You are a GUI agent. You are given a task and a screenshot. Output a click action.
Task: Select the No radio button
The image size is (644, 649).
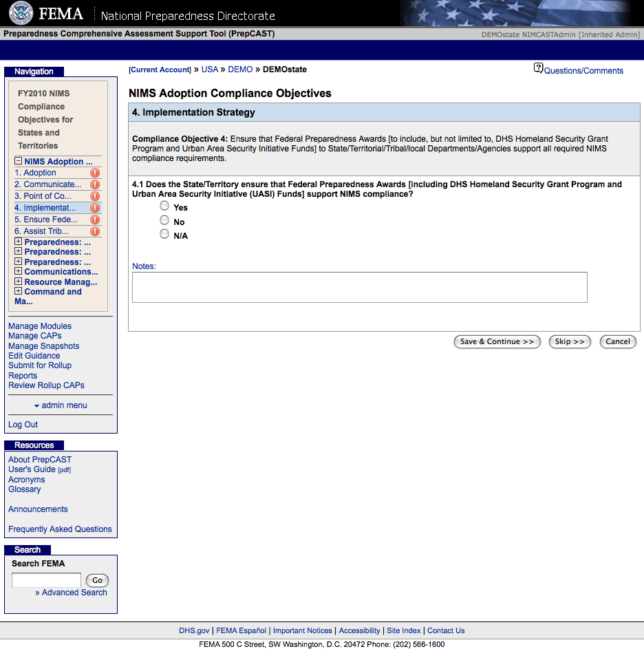[164, 220]
